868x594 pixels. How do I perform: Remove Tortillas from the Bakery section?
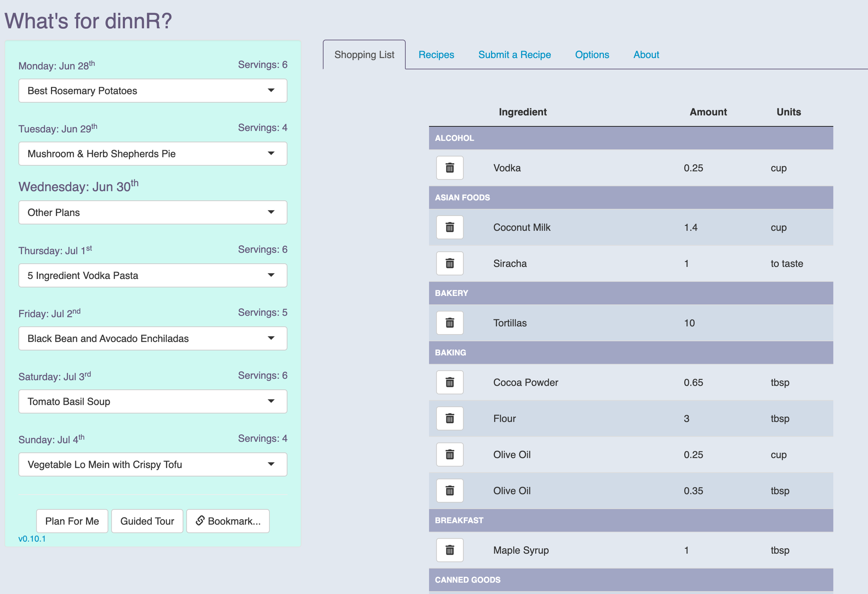point(450,323)
